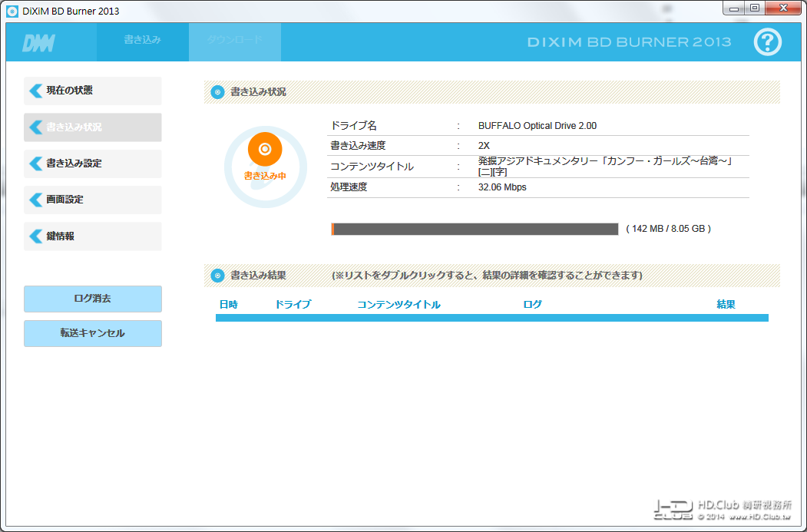Click the 書き込み状況 section header disc icon
Viewport: 807px width, 532px height.
pos(218,92)
